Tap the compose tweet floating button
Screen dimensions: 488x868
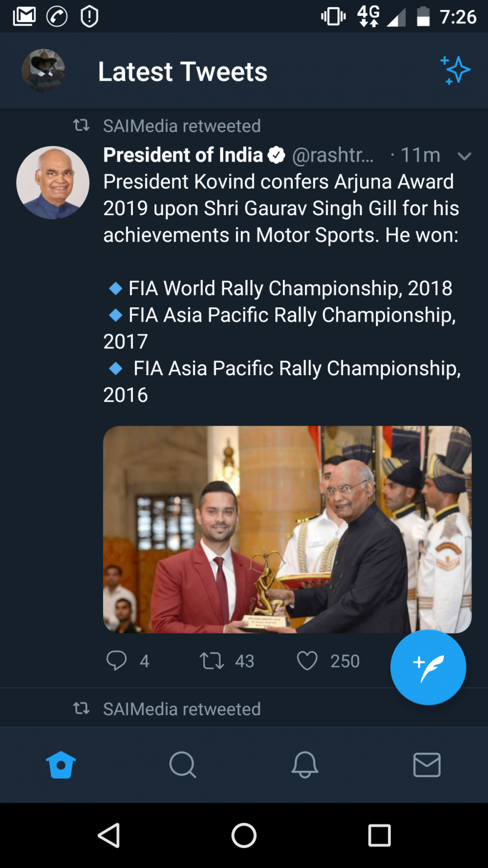(428, 667)
